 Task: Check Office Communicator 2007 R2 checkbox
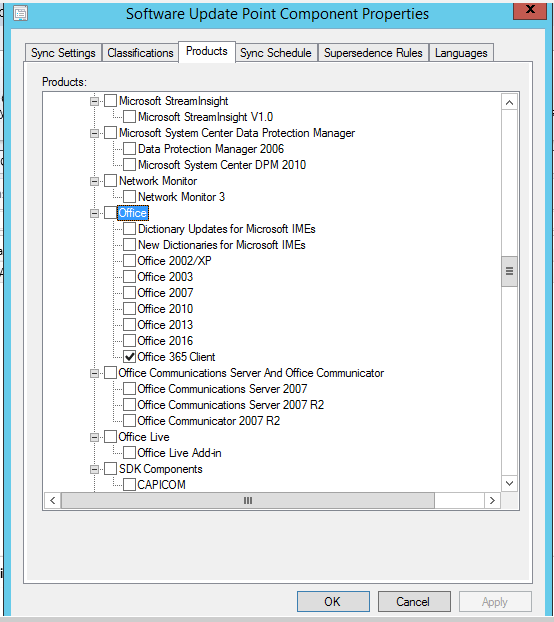[x=129, y=420]
